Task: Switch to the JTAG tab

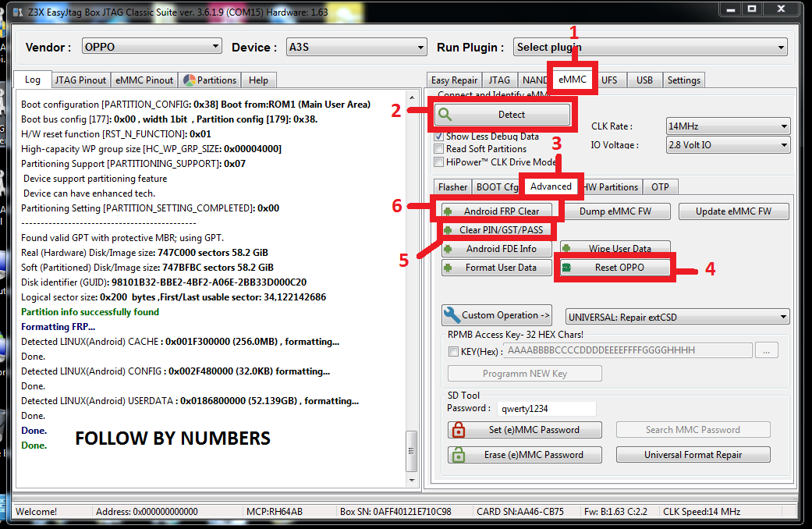Action: pyautogui.click(x=499, y=80)
